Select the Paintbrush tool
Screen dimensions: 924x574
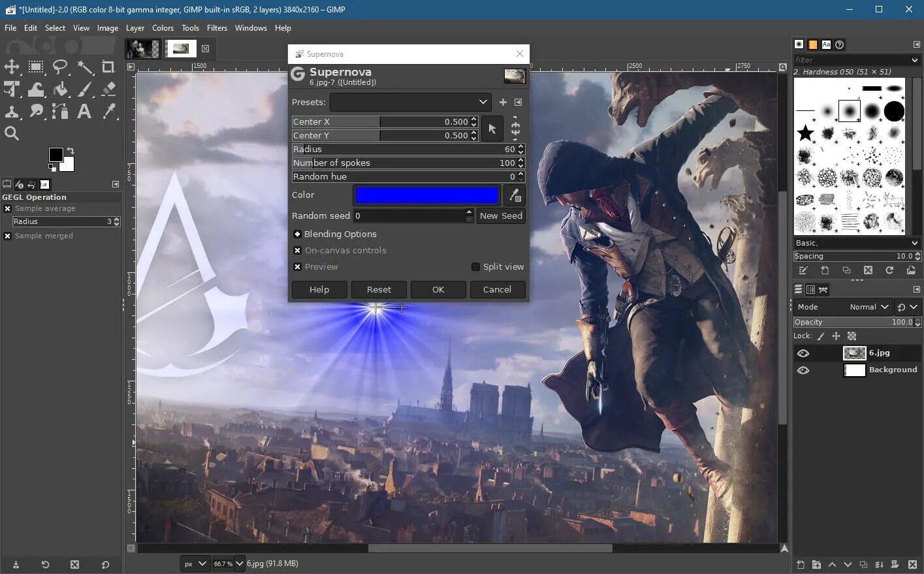click(85, 89)
